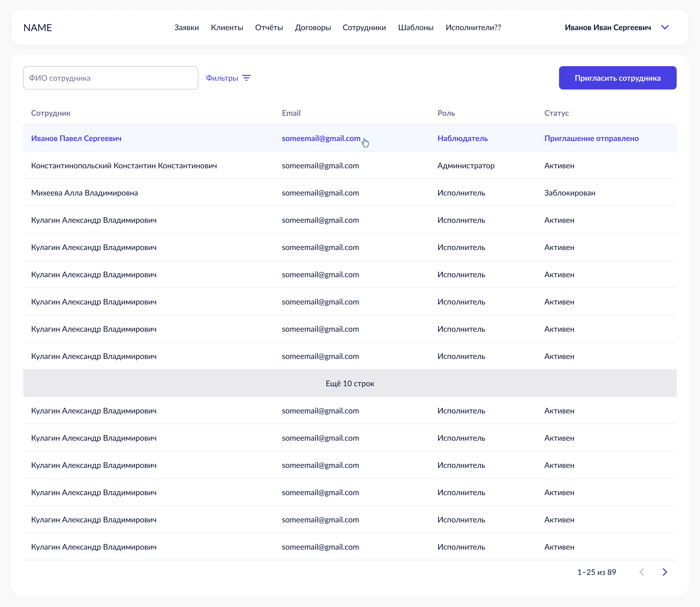Click the Роль column header

click(446, 113)
